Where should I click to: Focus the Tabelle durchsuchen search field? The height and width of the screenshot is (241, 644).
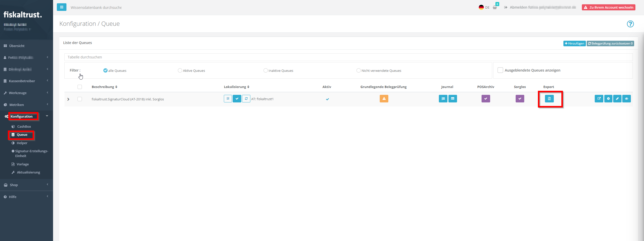[x=348, y=57]
